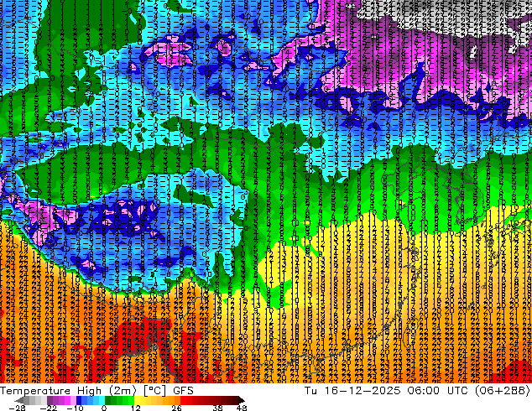Screen dimensions: 532x411
Task: Select the bright red 26 legend swatch
Action: 183,400
